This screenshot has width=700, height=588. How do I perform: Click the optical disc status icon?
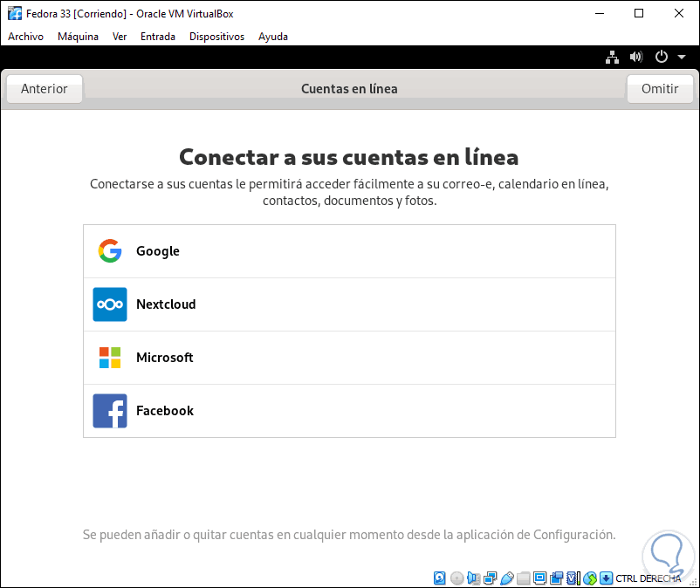pos(456,578)
